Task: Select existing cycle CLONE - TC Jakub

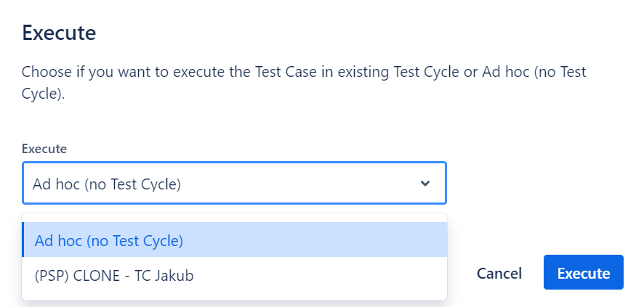Action: tap(114, 276)
